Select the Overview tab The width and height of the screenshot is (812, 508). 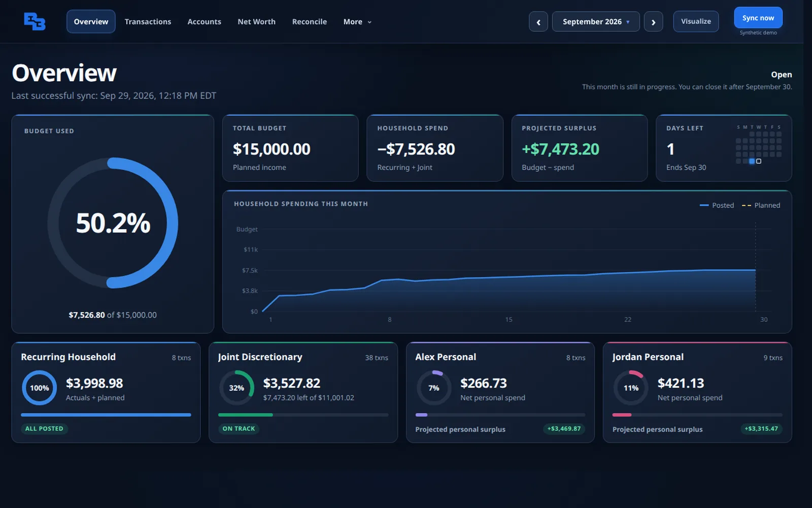(91, 22)
